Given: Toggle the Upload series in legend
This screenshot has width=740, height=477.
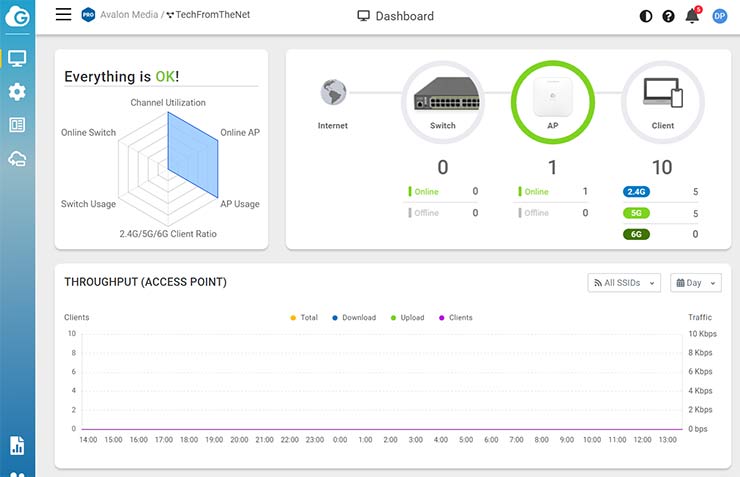Looking at the screenshot, I should [406, 318].
